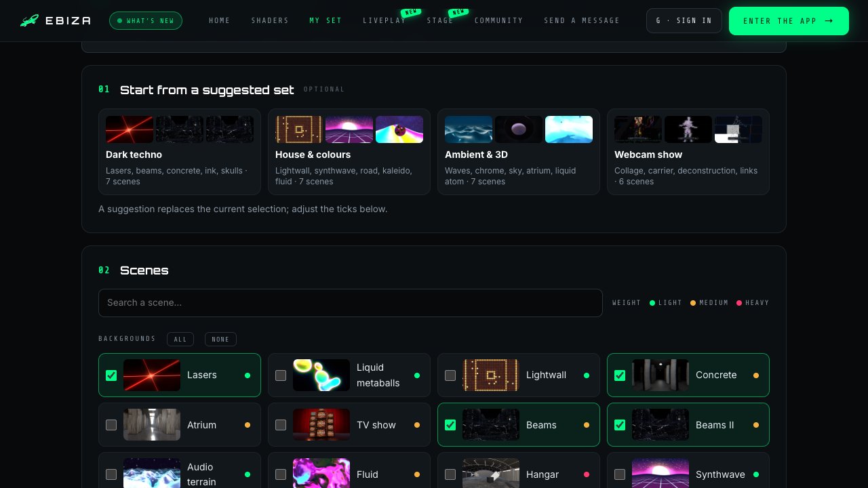
Task: Click the Lightwall scene thumbnail
Action: coord(491,375)
